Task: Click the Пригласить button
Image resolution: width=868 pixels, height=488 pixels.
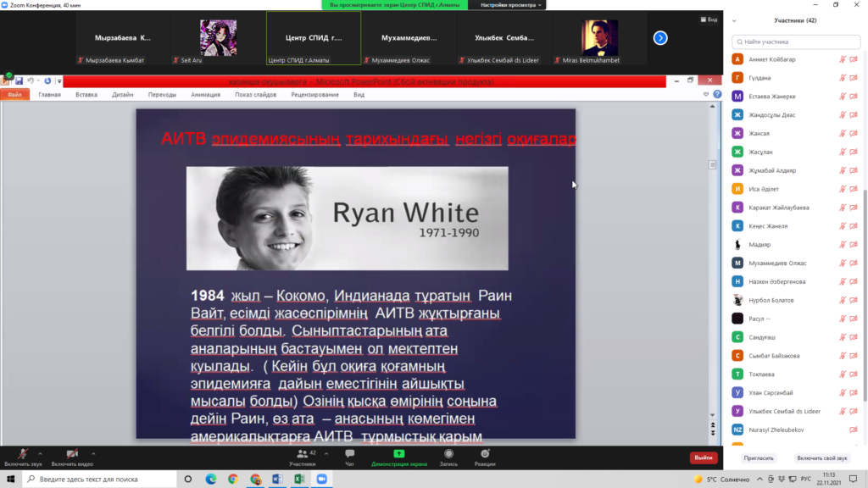Action: pos(759,457)
